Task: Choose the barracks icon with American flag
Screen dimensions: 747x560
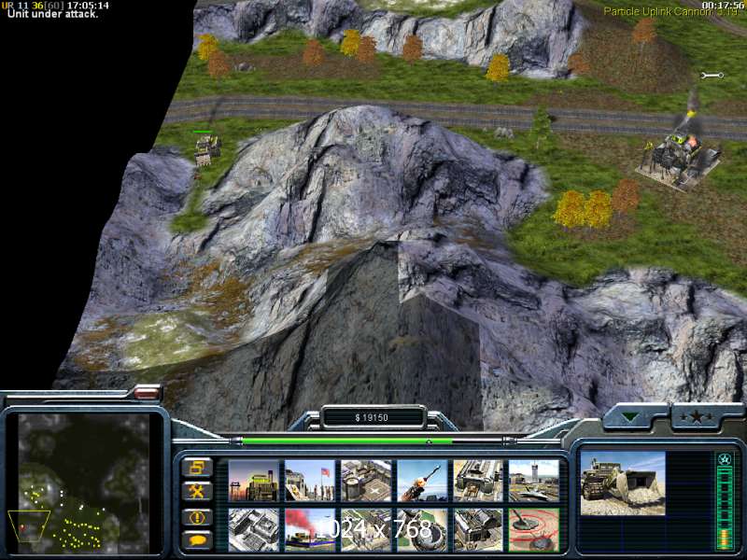Action: pyautogui.click(x=310, y=480)
